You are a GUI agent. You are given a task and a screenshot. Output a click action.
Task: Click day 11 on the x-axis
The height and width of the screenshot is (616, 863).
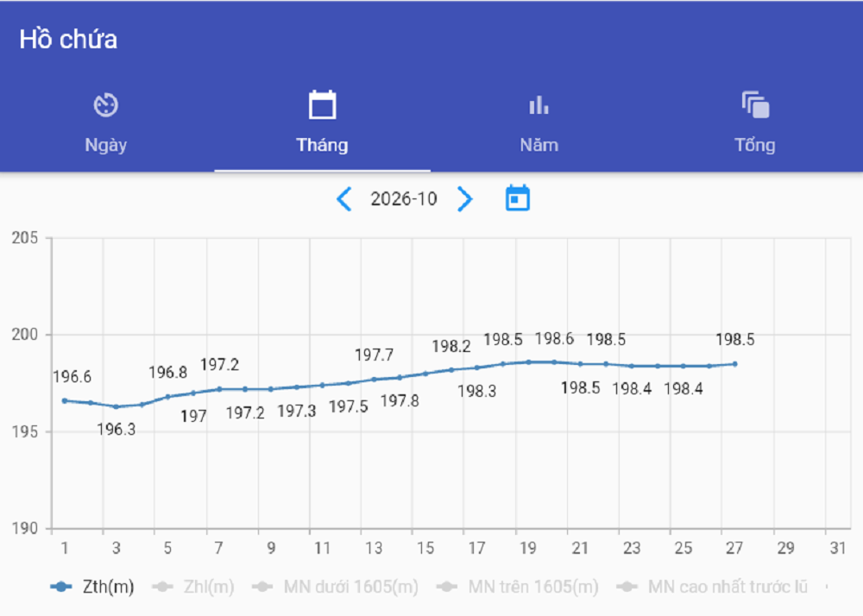coord(323,548)
